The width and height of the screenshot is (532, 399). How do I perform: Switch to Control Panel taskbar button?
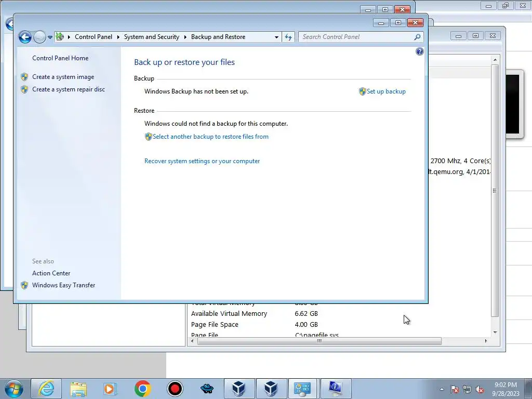click(x=303, y=389)
